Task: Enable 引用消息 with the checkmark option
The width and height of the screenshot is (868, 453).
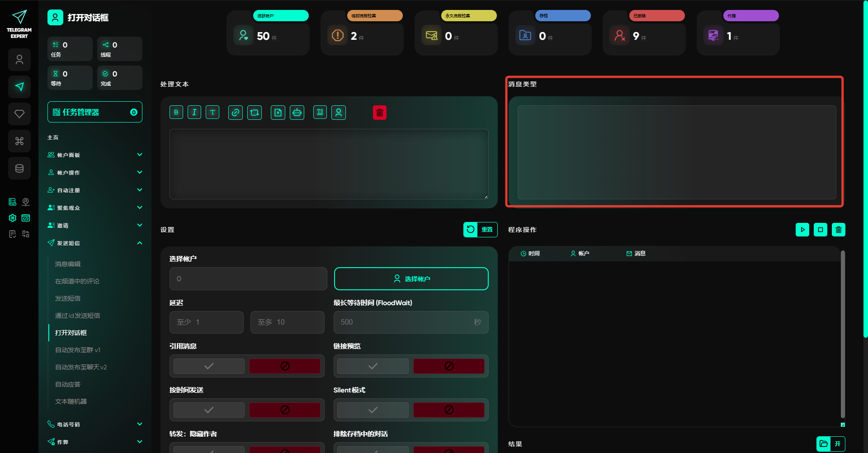Action: [209, 366]
